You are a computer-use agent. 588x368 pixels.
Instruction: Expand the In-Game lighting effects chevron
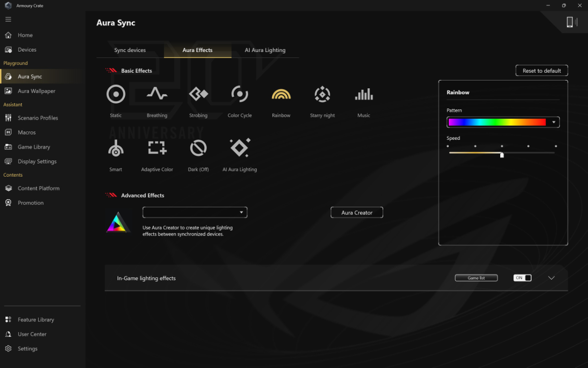tap(551, 278)
